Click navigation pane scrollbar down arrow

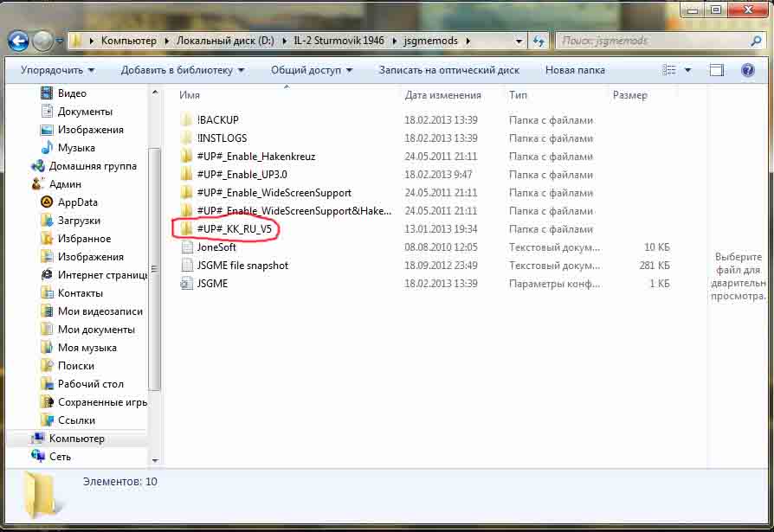[155, 460]
